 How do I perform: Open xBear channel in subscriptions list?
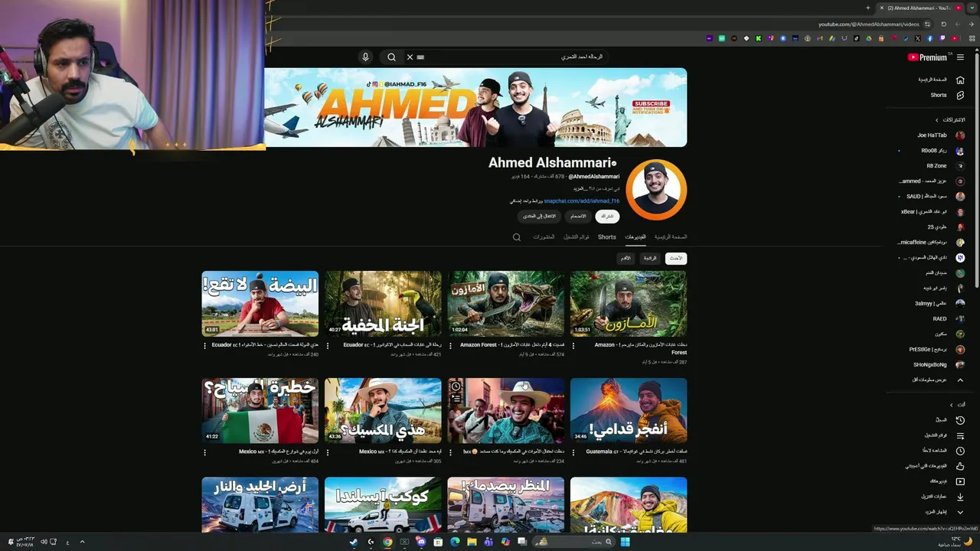click(933, 212)
